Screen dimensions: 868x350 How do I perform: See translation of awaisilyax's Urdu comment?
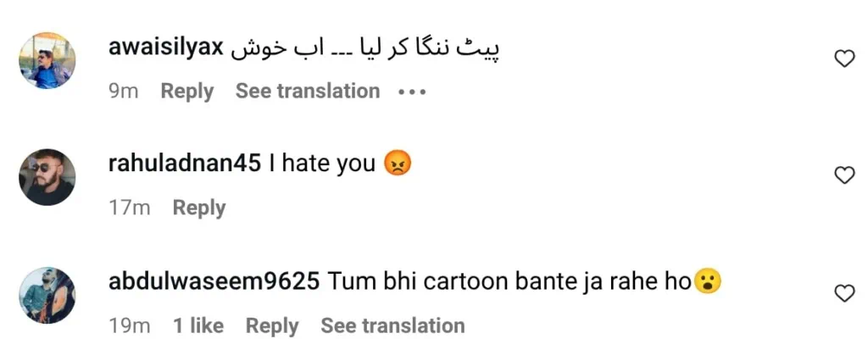click(307, 92)
